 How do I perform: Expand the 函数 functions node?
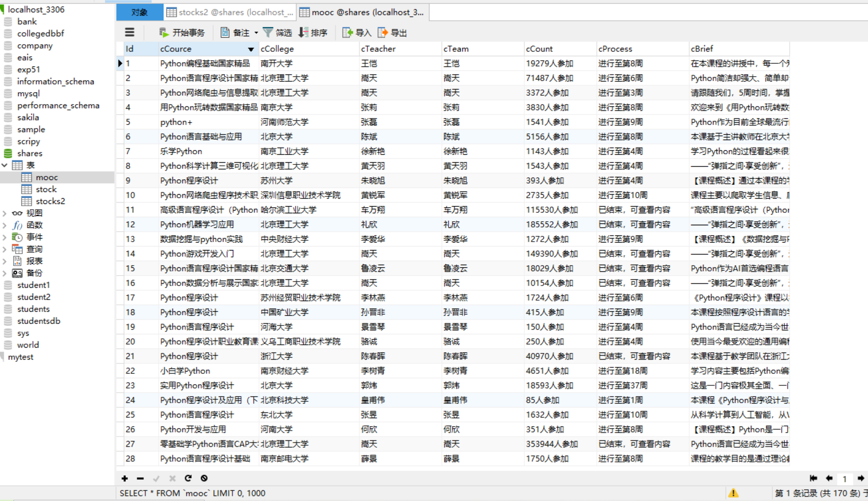4,225
